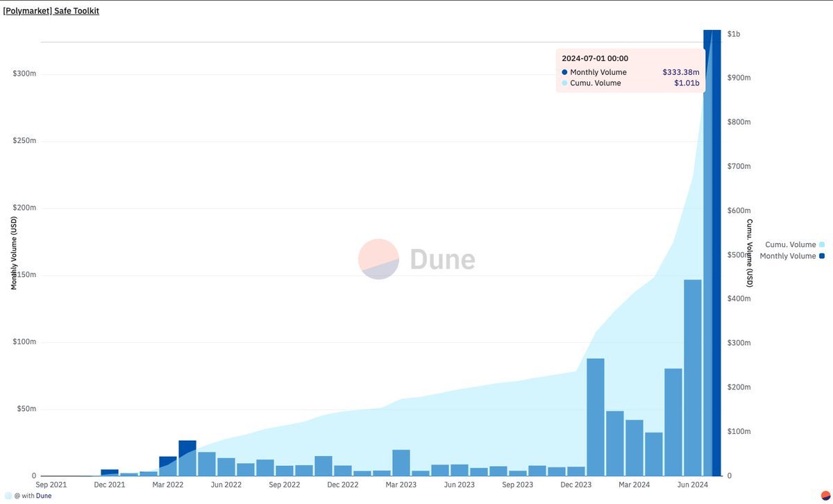This screenshot has width=833, height=504.
Task: Click the $100m right axis label
Action: [739, 432]
